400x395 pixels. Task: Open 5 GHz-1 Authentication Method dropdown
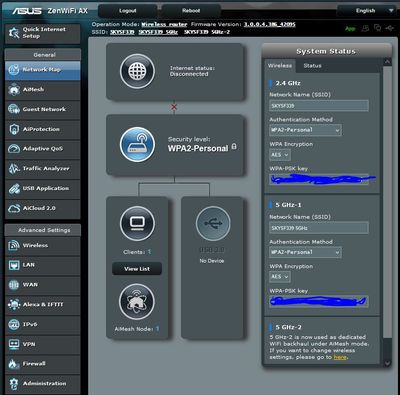point(305,252)
